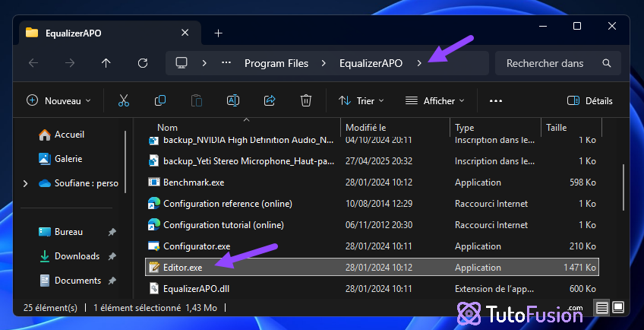644x330 pixels.
Task: Unpin Downloads using its pin icon
Action: coord(112,256)
